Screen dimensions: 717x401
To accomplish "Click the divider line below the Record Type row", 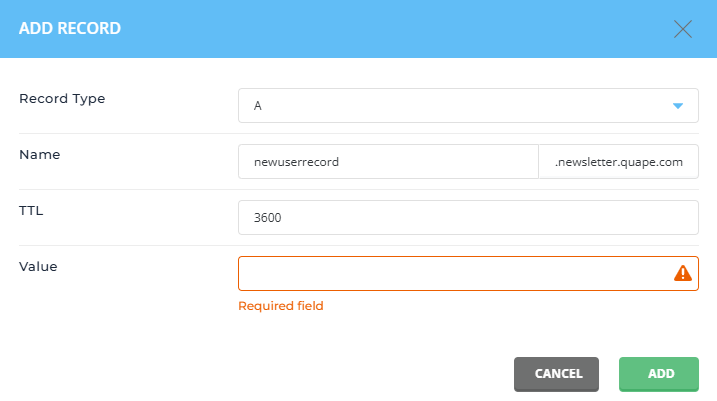I will click(x=358, y=134).
